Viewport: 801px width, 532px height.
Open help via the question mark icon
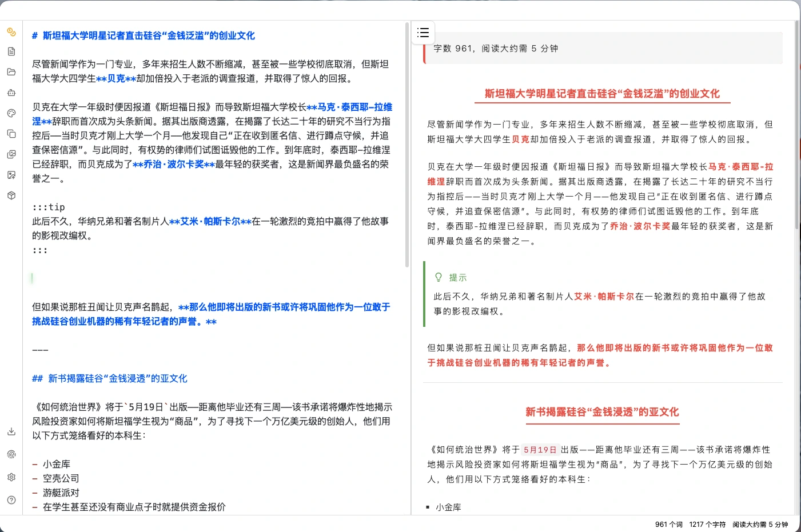point(11,500)
